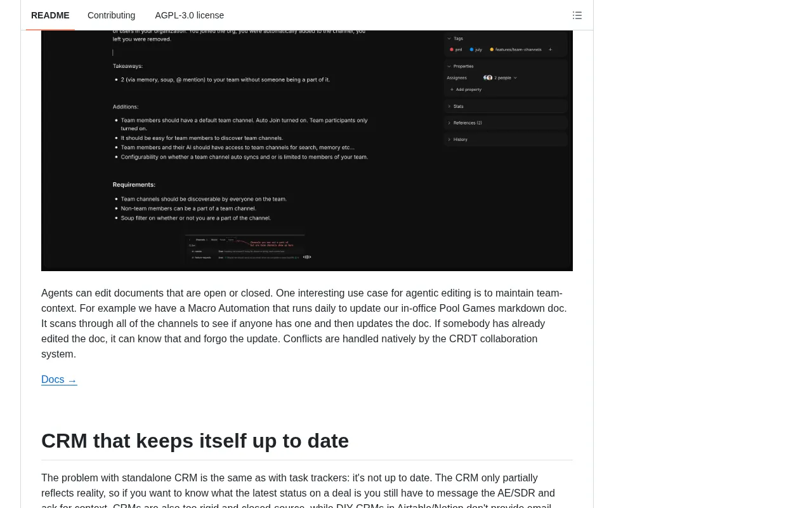The width and height of the screenshot is (812, 508).
Task: Click the red dot beside the prd tag
Action: 452,50
